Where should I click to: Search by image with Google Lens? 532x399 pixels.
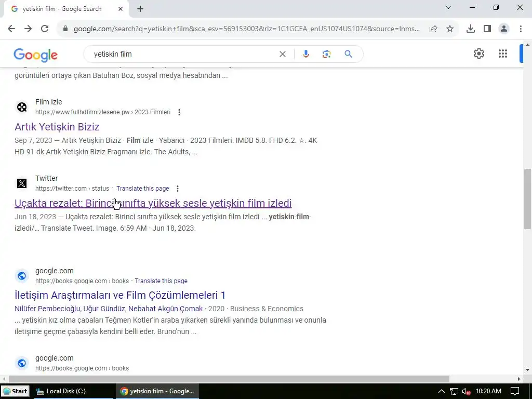[x=326, y=54]
